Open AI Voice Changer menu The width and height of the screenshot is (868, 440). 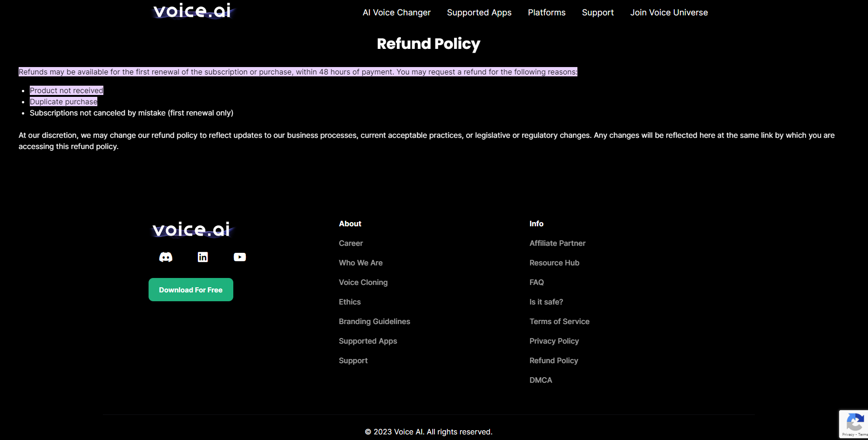(396, 13)
